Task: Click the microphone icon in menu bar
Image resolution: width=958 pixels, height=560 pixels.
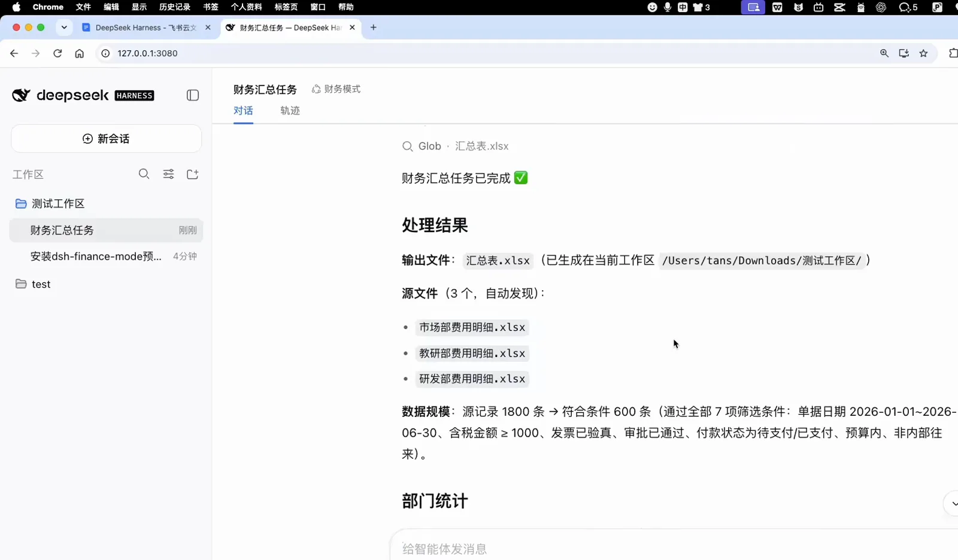Action: point(668,7)
